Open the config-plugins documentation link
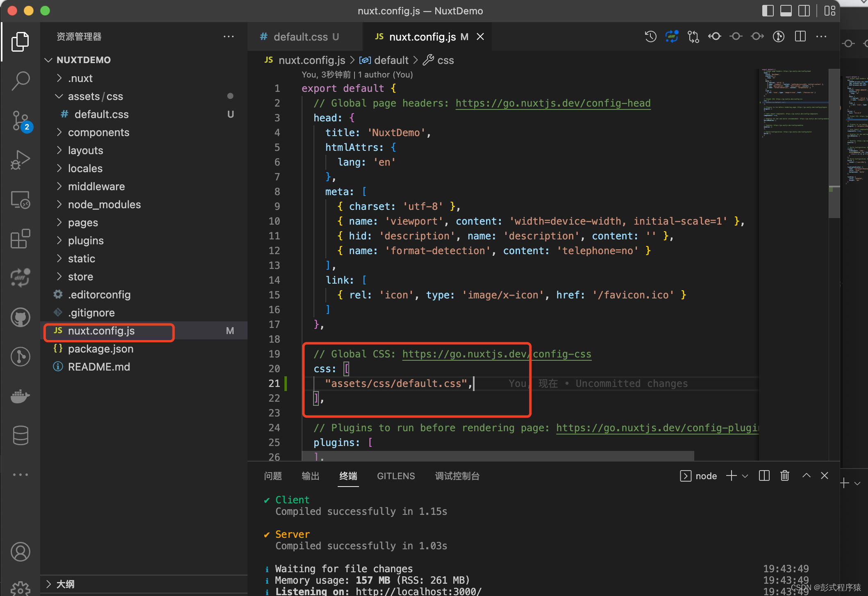The width and height of the screenshot is (868, 596). pos(657,428)
